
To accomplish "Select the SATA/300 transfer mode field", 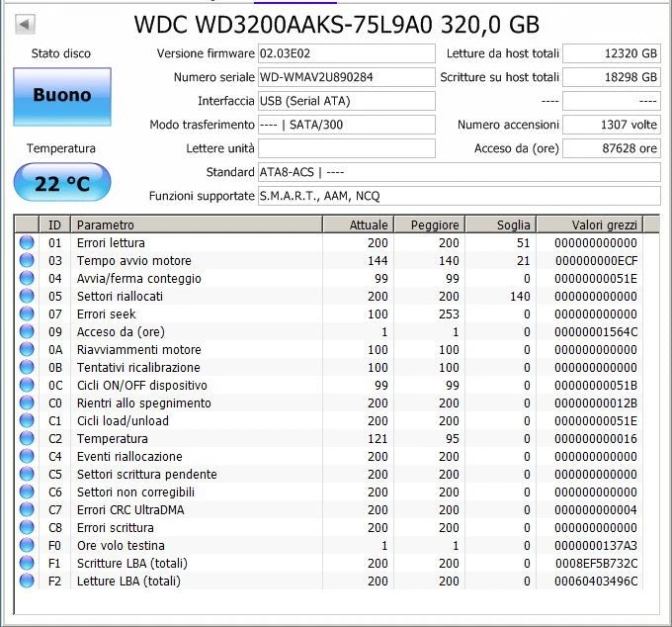I will point(346,125).
